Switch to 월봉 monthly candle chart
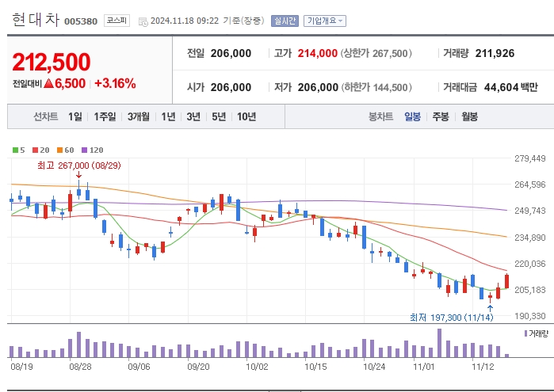 tap(469, 116)
